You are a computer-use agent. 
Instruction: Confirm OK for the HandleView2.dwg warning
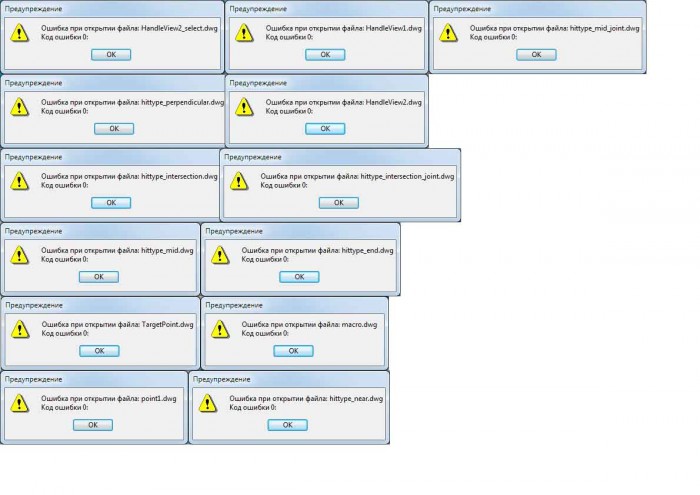tap(325, 129)
